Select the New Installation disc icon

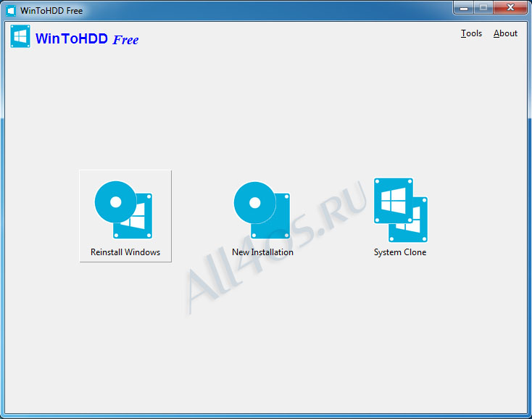tap(262, 210)
